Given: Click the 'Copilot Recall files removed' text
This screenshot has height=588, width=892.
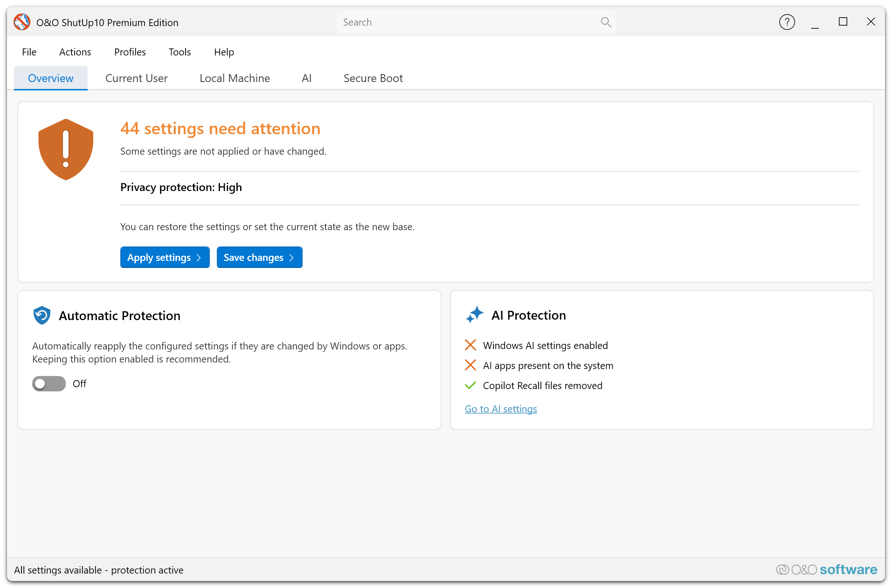Looking at the screenshot, I should 543,385.
